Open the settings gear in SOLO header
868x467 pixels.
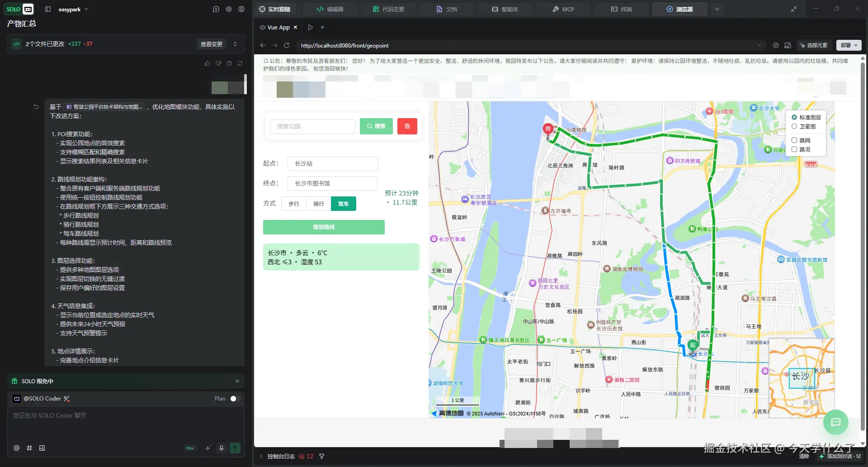point(229,9)
